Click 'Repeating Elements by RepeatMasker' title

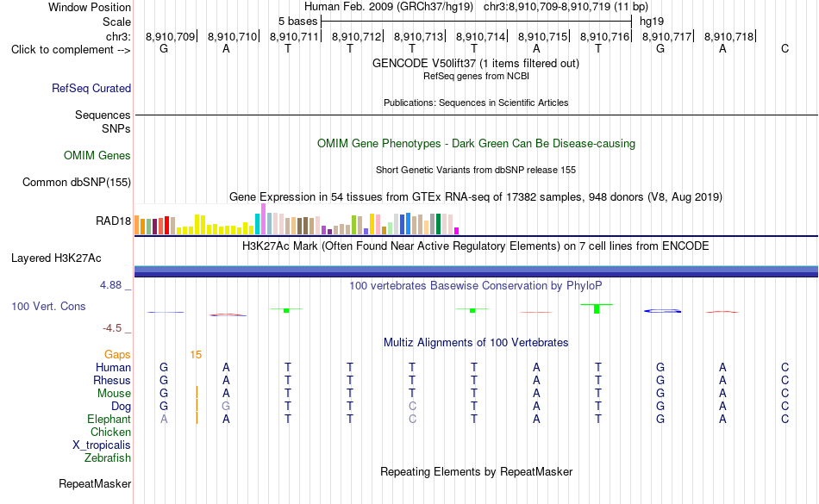pos(476,471)
